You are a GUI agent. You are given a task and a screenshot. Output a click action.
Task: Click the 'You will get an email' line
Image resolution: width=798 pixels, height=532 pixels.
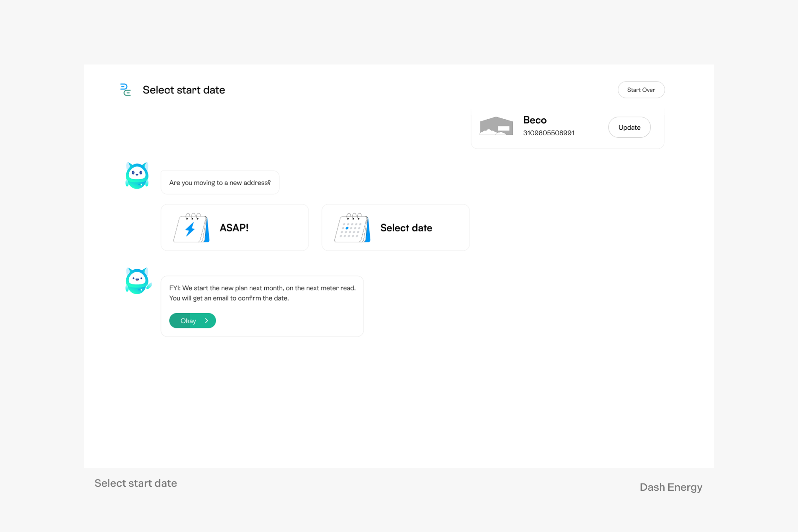229,298
